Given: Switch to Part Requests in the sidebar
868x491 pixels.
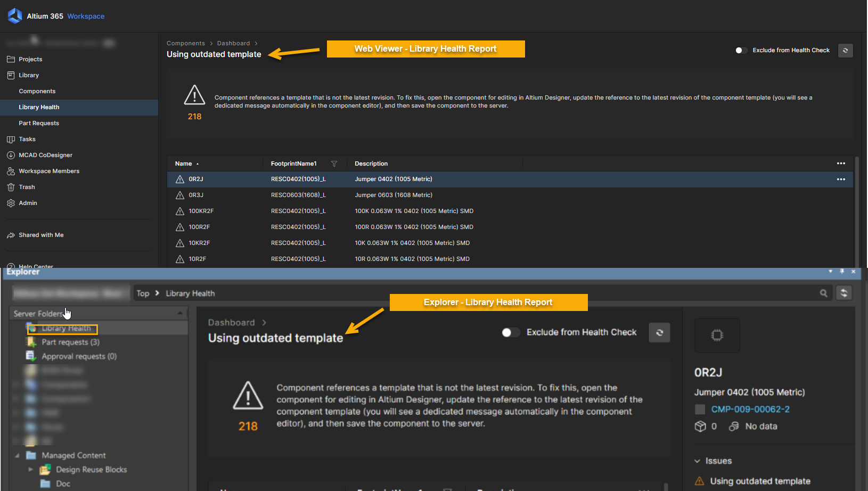Looking at the screenshot, I should 39,123.
